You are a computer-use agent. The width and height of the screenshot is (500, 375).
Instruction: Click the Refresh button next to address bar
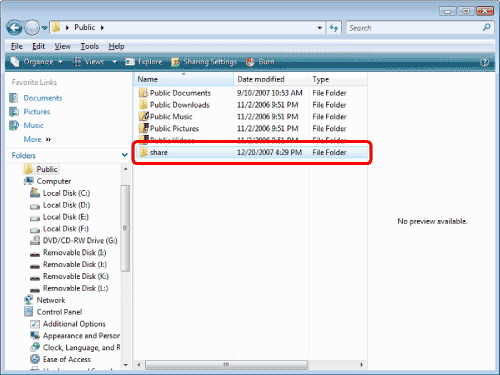[334, 28]
